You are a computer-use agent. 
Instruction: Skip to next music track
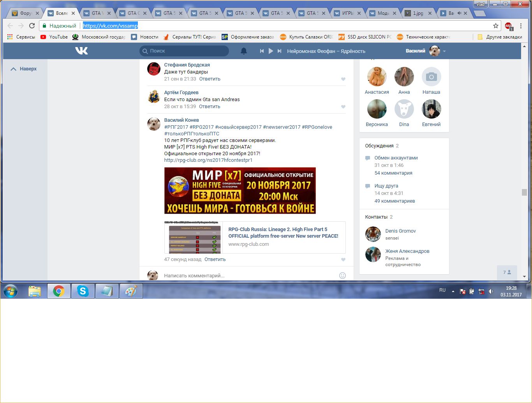tap(279, 51)
